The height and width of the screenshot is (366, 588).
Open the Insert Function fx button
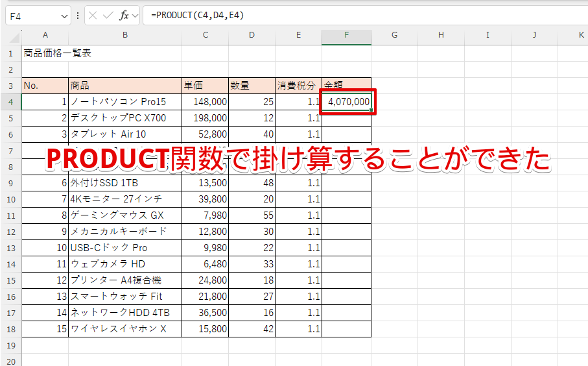click(x=124, y=16)
